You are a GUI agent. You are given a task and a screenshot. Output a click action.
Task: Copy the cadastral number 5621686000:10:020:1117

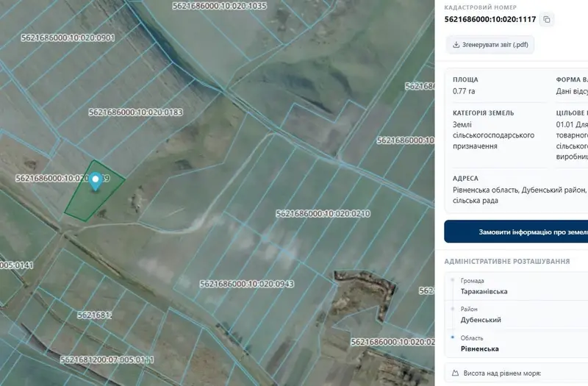(546, 19)
